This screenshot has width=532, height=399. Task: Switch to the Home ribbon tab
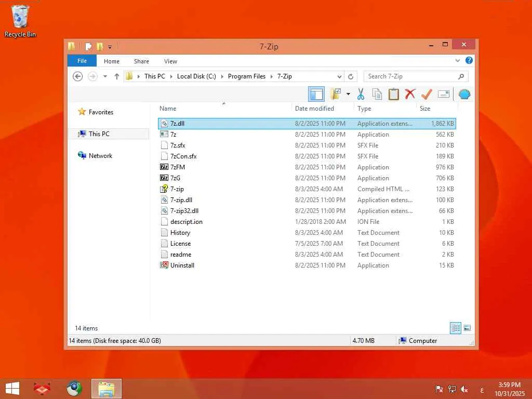point(112,61)
